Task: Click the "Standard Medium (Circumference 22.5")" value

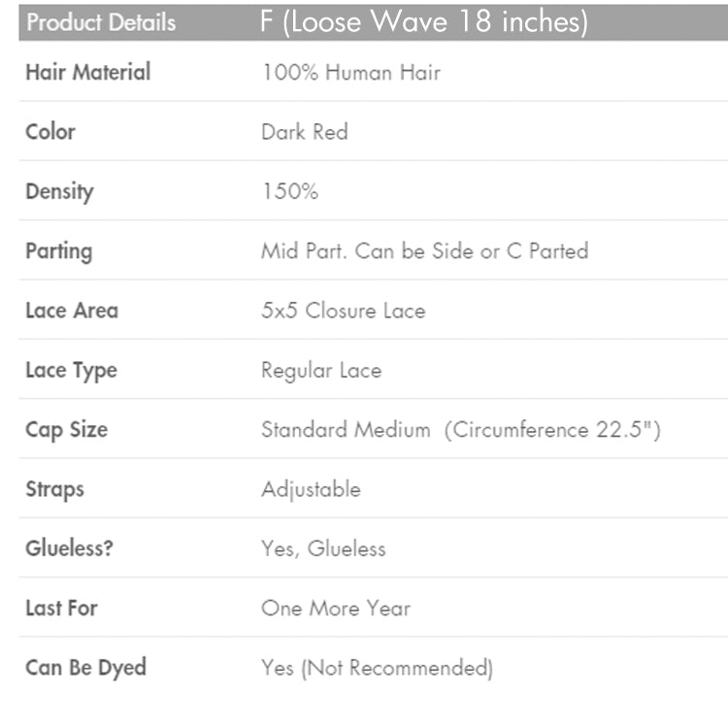Action: 460,429
